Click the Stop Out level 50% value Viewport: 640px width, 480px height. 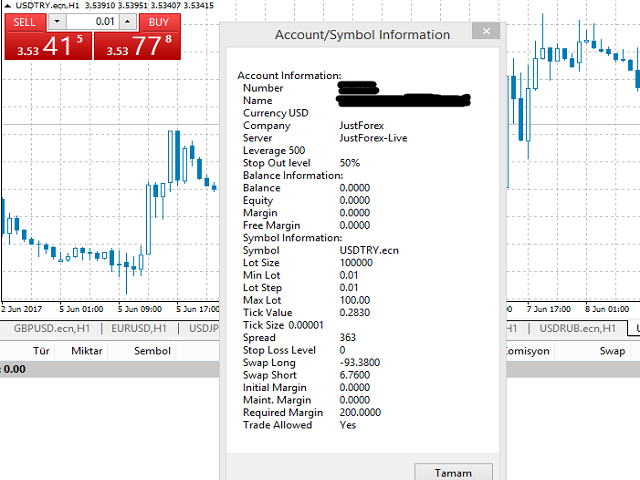[350, 163]
